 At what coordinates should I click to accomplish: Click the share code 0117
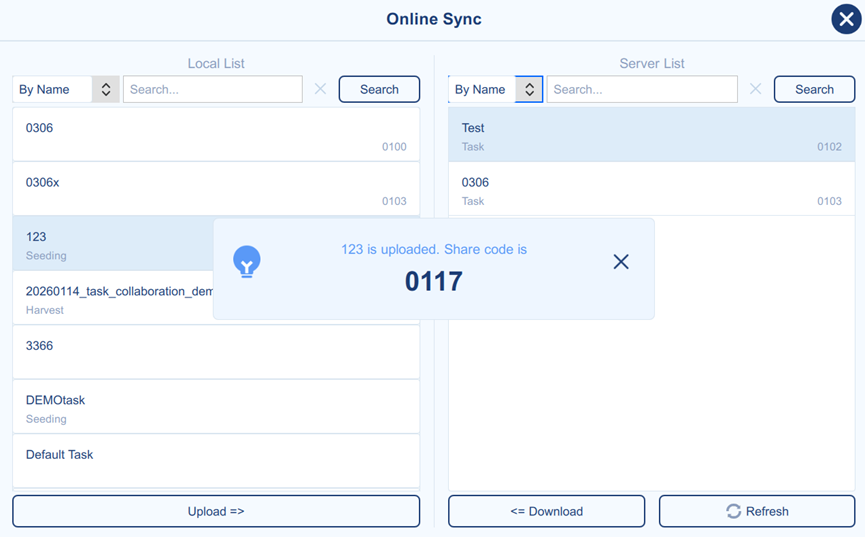coord(434,281)
